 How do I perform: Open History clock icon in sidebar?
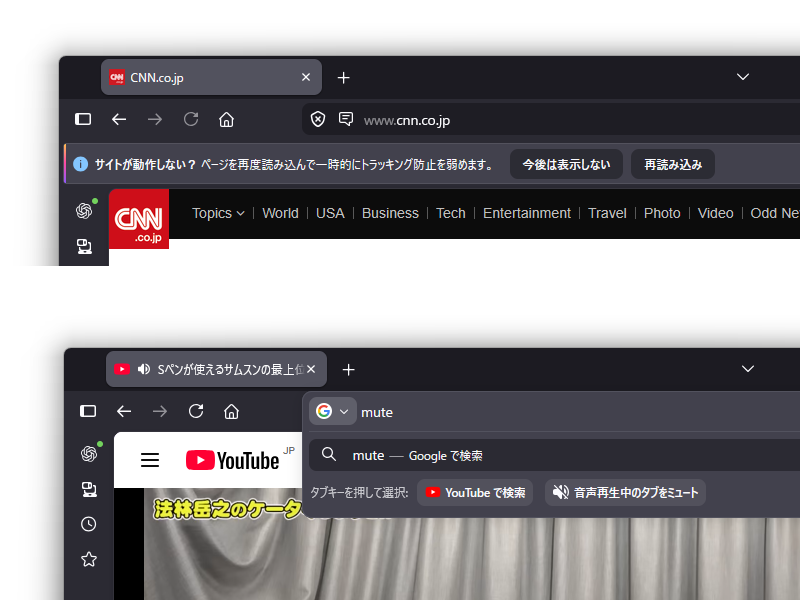point(89,524)
